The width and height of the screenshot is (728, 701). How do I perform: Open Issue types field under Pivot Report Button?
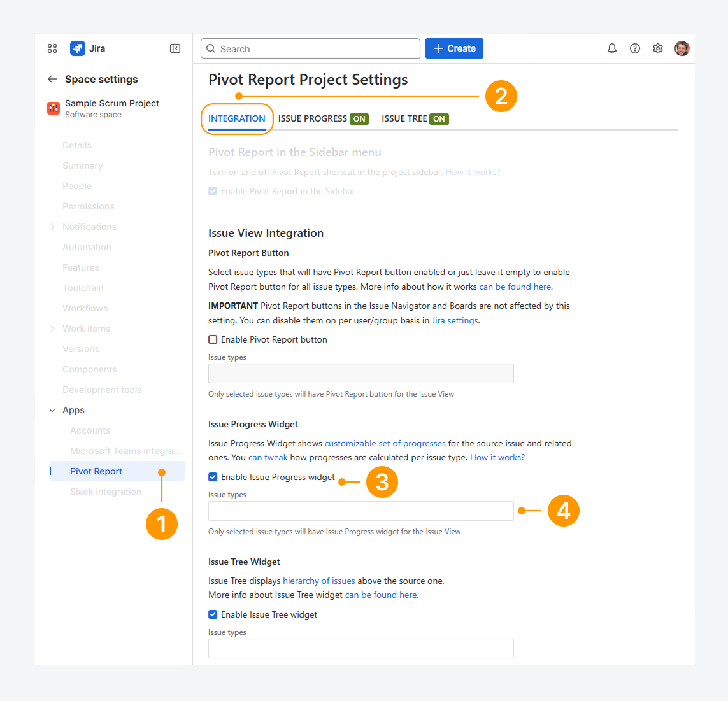pos(360,373)
